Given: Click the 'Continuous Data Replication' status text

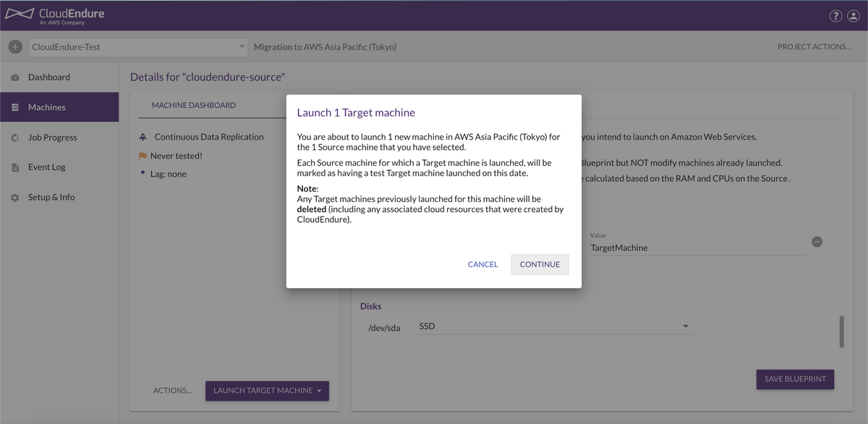Looking at the screenshot, I should coord(209,137).
